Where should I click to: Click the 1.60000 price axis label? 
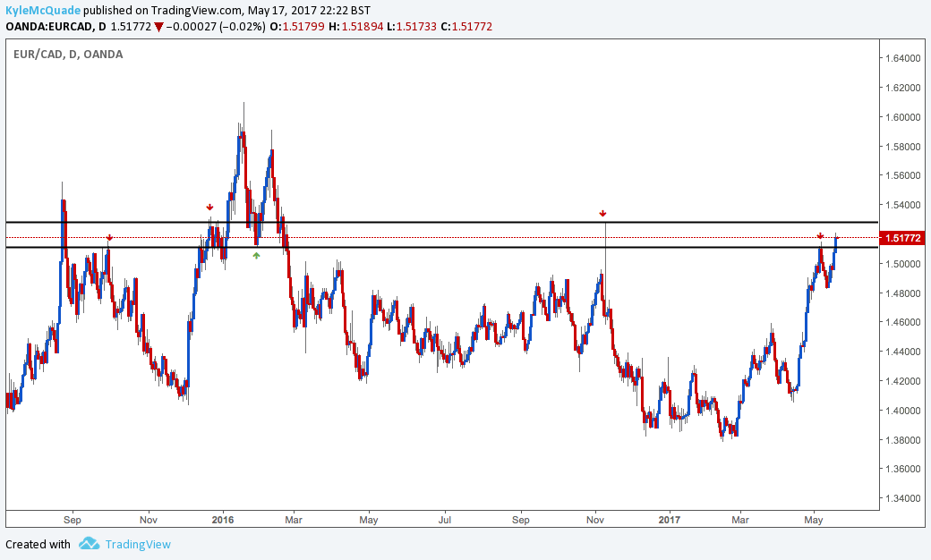pyautogui.click(x=902, y=117)
